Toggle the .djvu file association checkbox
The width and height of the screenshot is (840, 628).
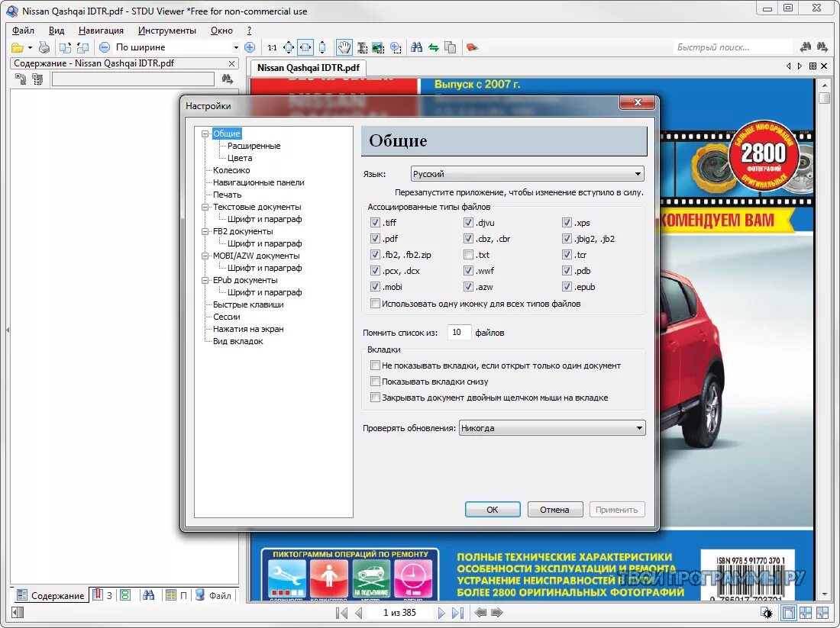(x=468, y=222)
